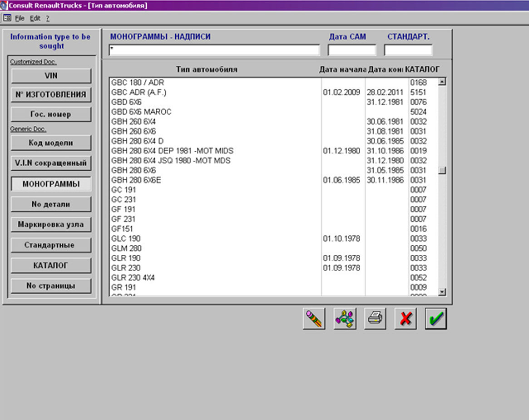Open the File menu
The height and width of the screenshot is (420, 529).
tap(20, 19)
